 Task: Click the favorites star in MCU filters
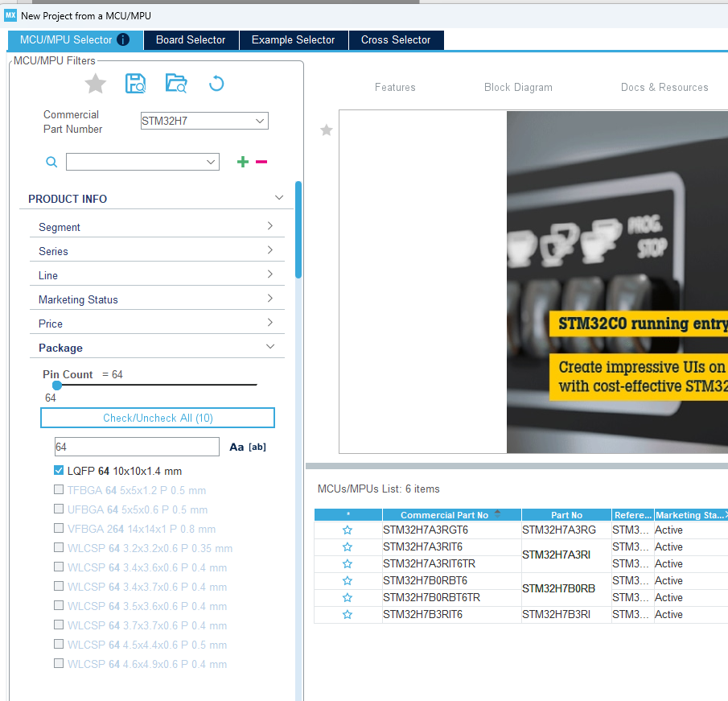(96, 84)
